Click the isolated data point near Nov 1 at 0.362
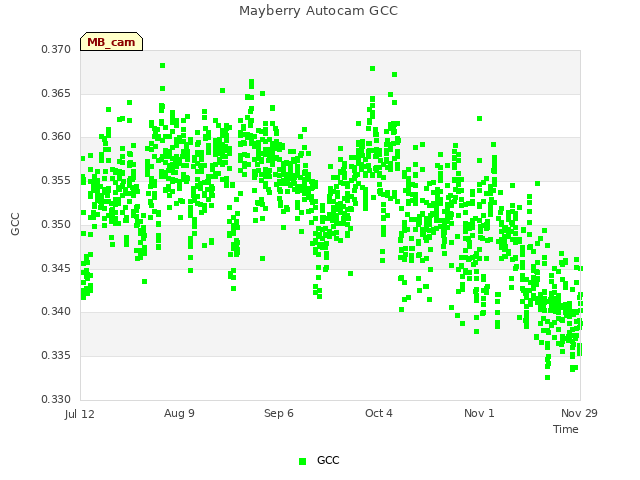The height and width of the screenshot is (480, 640). (x=480, y=118)
